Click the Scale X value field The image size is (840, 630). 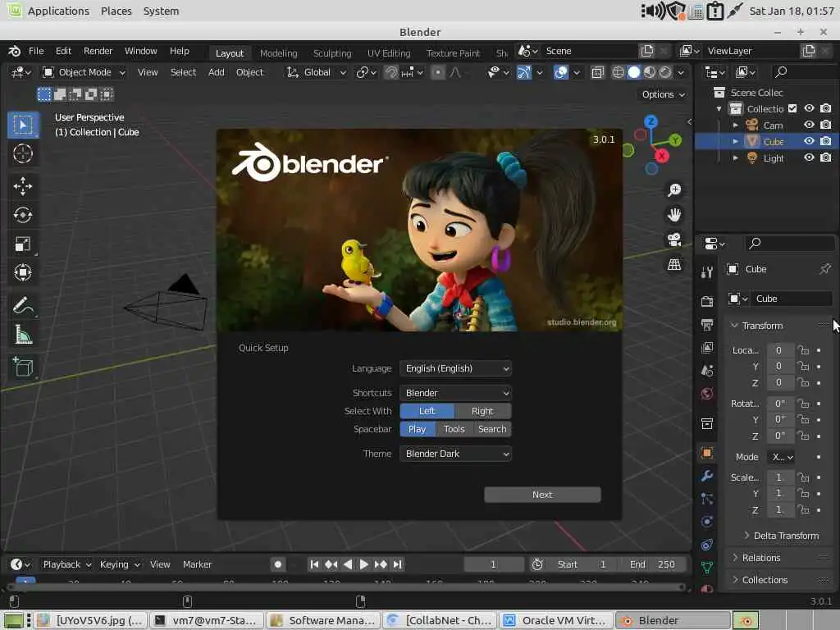(x=779, y=477)
